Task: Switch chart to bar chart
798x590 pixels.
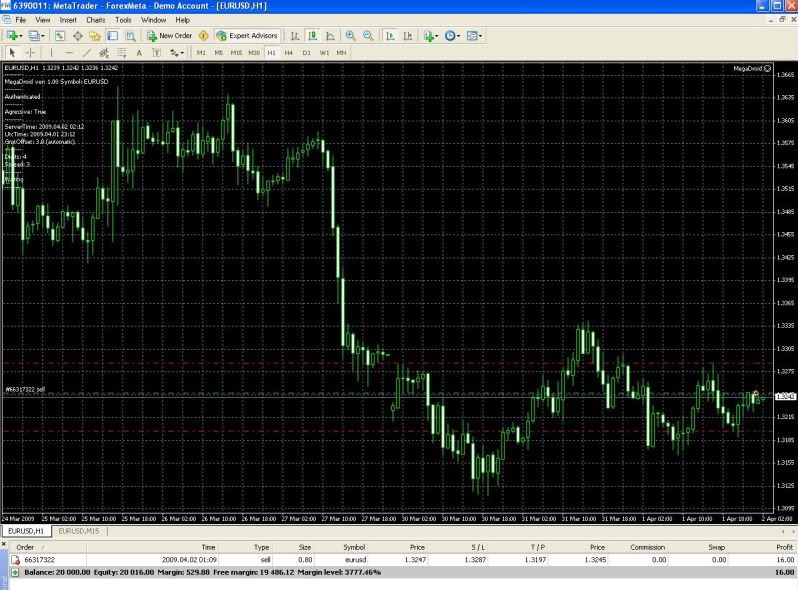Action: click(x=295, y=36)
